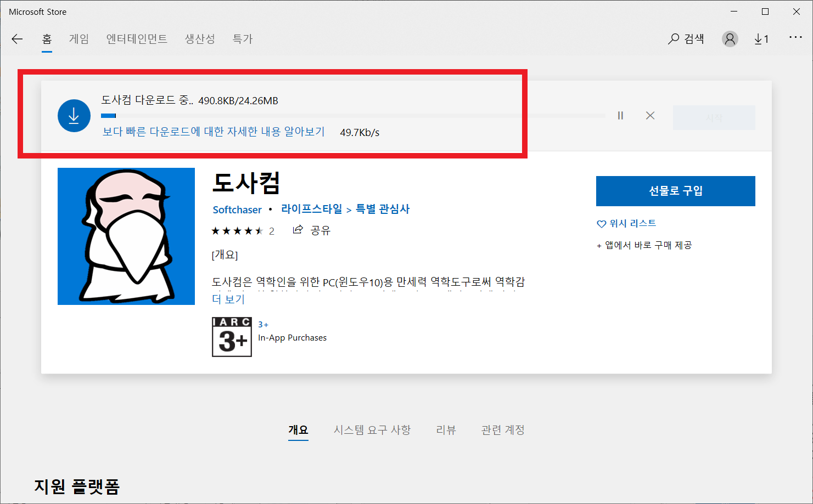Maximize the Microsoft Store window
The width and height of the screenshot is (813, 504).
pyautogui.click(x=765, y=12)
